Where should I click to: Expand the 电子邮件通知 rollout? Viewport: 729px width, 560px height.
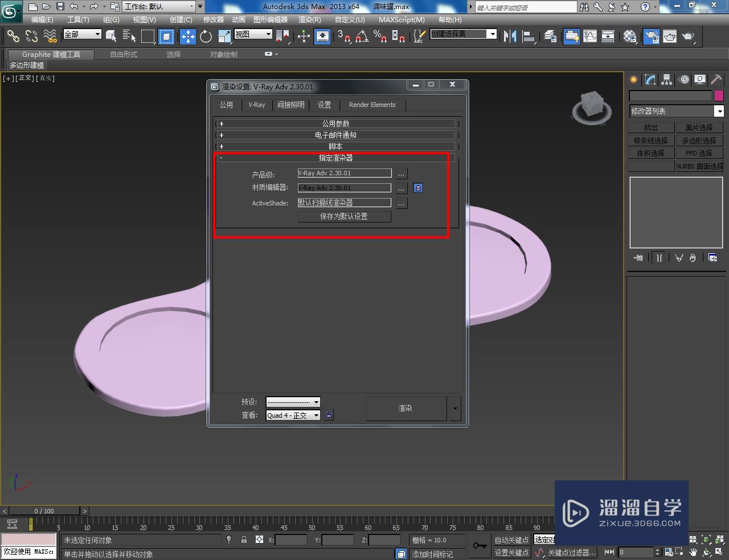(336, 135)
